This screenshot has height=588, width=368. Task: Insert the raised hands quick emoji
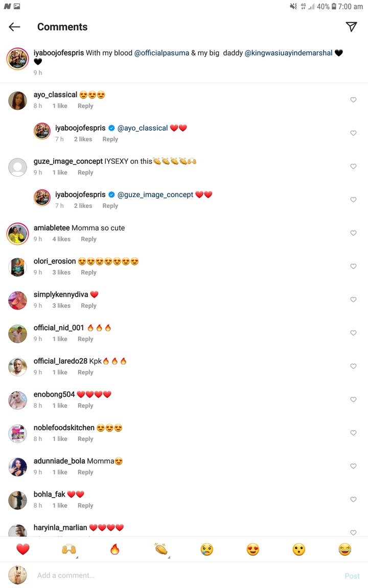pos(69,549)
